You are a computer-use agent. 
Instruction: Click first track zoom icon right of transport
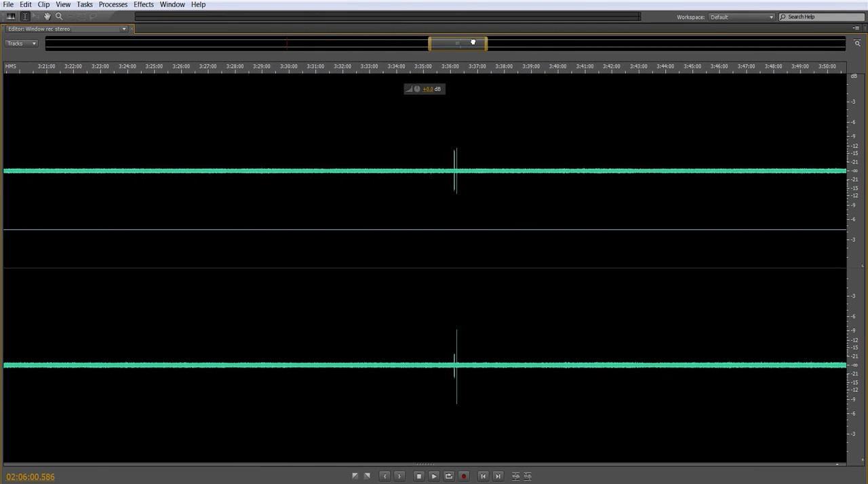tap(515, 477)
